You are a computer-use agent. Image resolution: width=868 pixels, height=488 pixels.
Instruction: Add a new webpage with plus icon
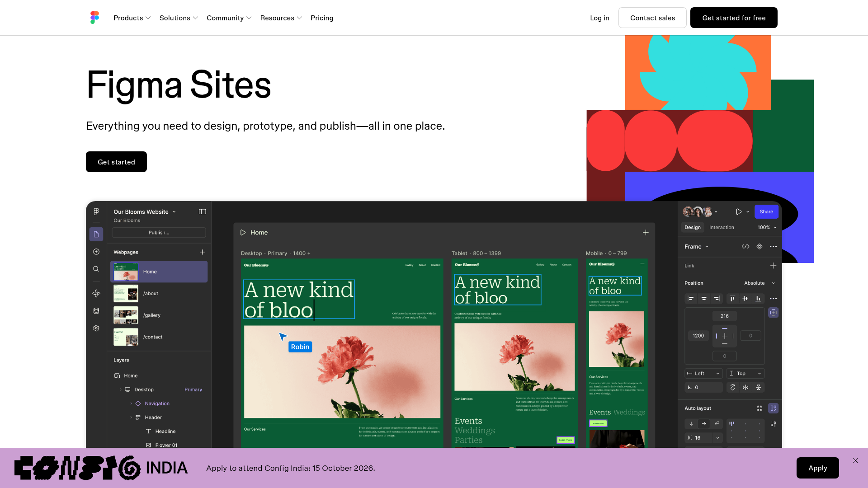pos(203,252)
